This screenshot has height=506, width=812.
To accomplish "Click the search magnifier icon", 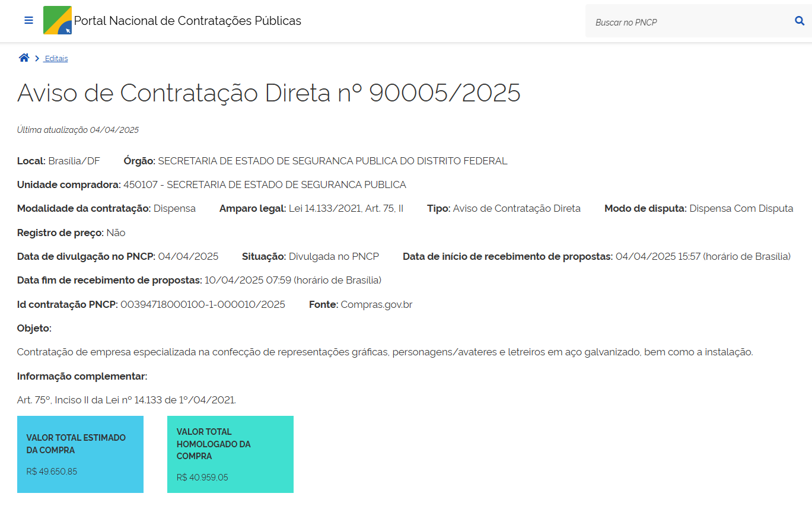I will coord(799,21).
